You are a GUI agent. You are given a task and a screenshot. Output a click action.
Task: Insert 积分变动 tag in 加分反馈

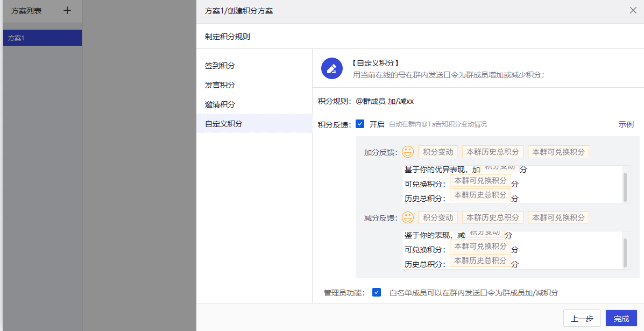pyautogui.click(x=438, y=152)
